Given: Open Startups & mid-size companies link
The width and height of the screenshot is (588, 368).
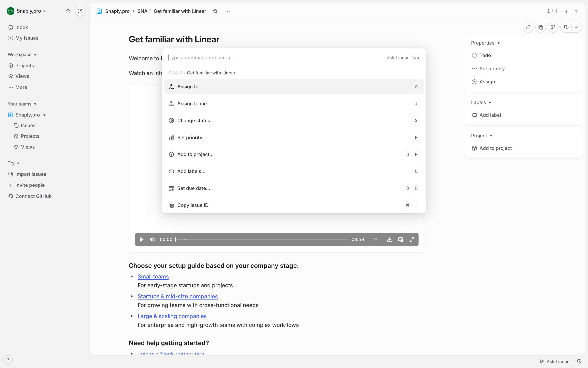Looking at the screenshot, I should pos(178,296).
